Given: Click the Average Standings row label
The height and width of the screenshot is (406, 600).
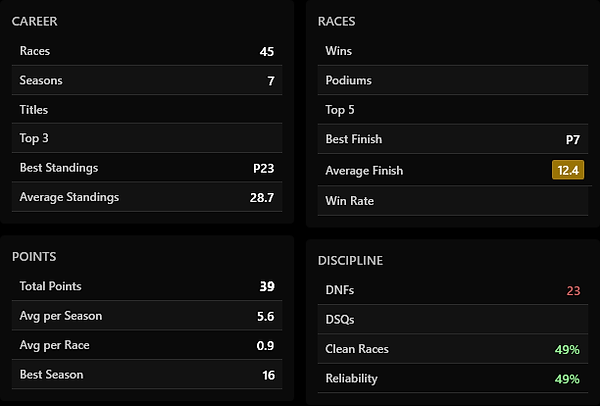Looking at the screenshot, I should (x=69, y=197).
